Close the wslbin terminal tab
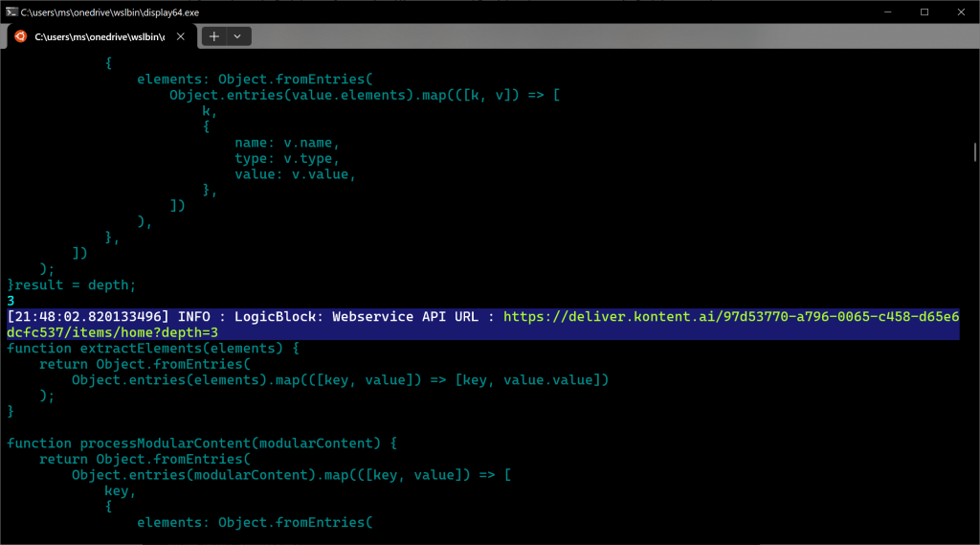This screenshot has width=980, height=545. point(180,36)
